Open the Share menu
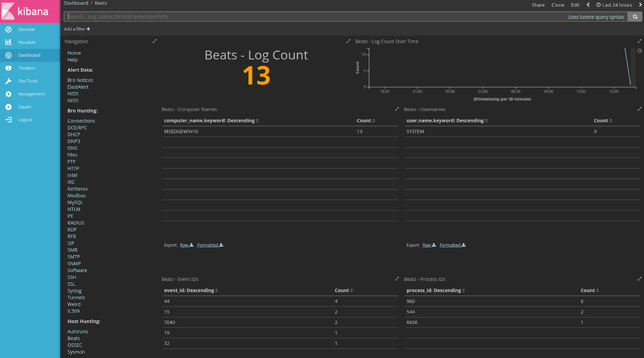 538,5
